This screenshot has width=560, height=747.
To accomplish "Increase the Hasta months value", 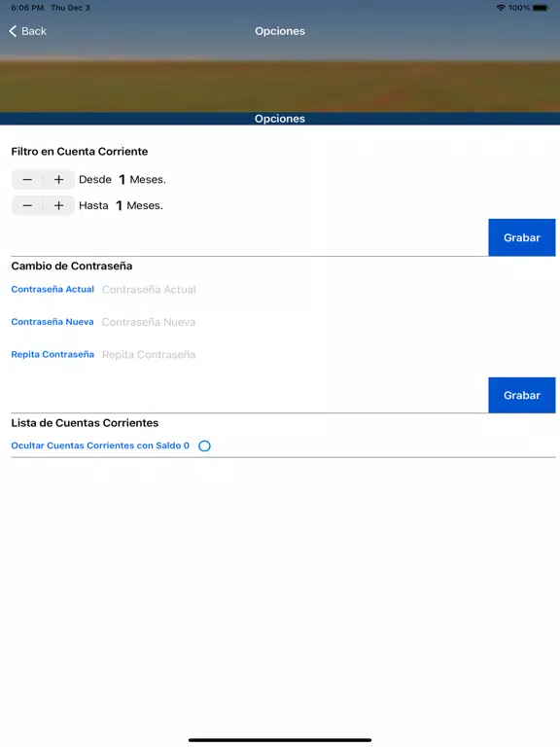I will [x=59, y=205].
